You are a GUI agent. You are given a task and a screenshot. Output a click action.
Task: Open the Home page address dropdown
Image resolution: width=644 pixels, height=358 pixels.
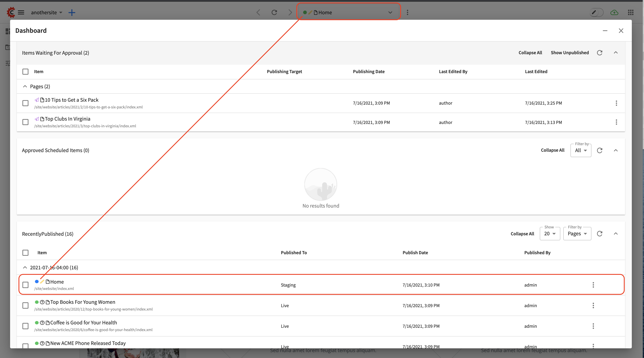click(x=390, y=12)
